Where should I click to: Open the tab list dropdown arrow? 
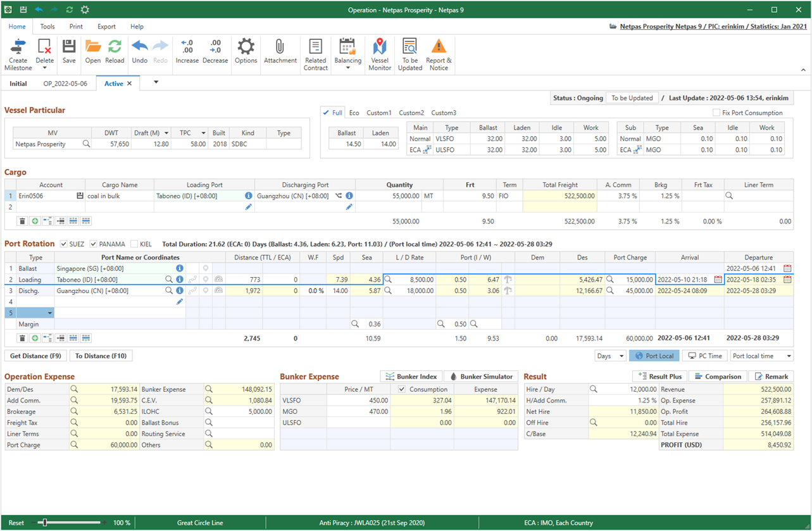(x=156, y=82)
